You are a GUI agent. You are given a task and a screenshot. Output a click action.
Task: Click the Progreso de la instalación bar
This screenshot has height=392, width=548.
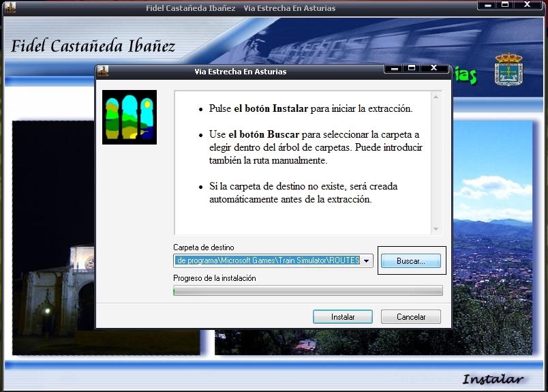307,291
